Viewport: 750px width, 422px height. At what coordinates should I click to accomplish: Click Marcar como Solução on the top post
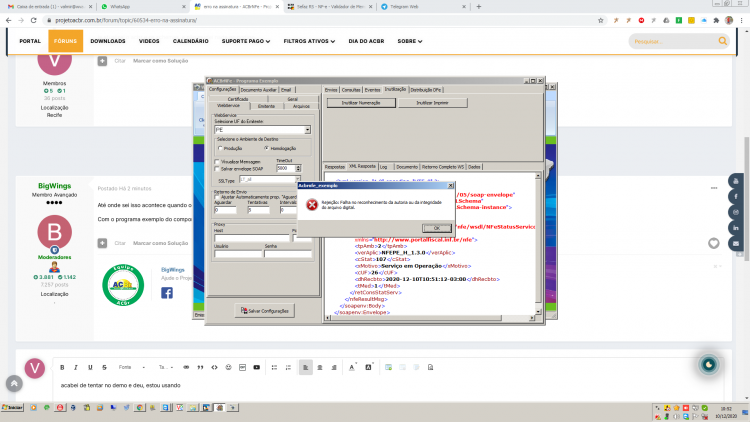click(x=160, y=61)
